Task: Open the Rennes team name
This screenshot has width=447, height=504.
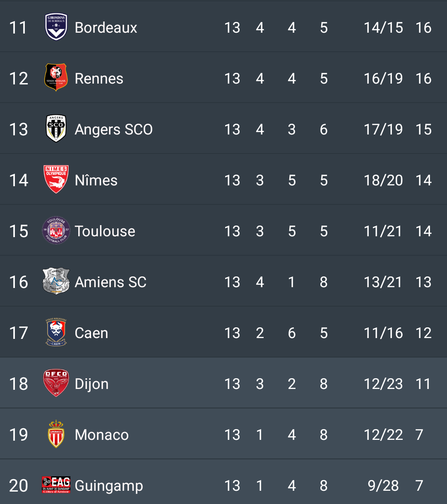Action: (99, 79)
